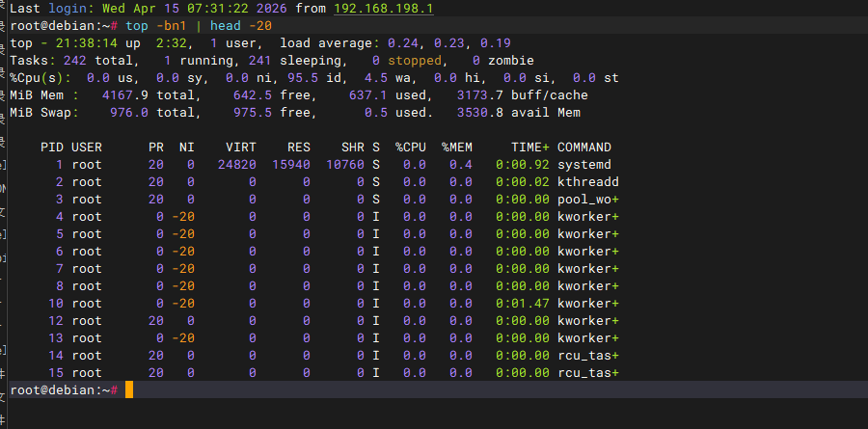Click kworker+ in the PID 4 row
Image resolution: width=868 pixels, height=429 pixels.
[x=588, y=217]
